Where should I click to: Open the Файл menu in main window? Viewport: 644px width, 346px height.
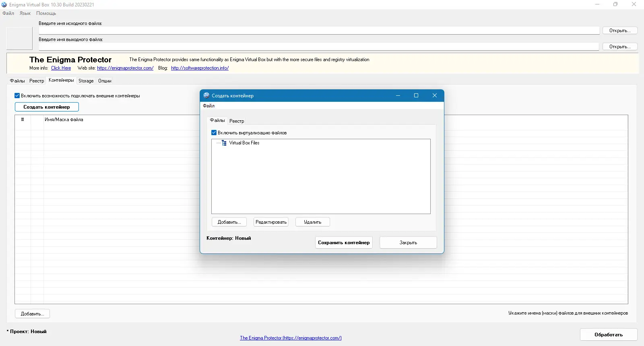coord(8,13)
